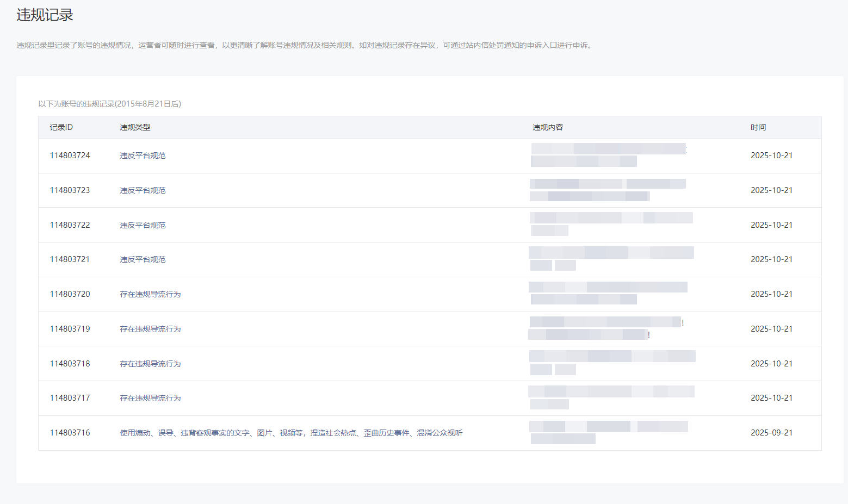The width and height of the screenshot is (848, 504).
Task: Click record ID 114803718
Action: click(x=70, y=364)
